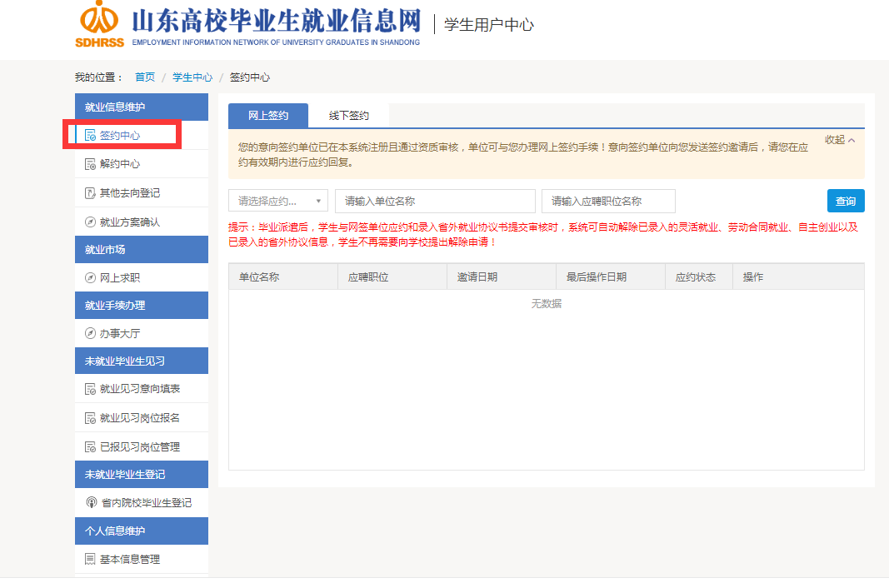This screenshot has width=889, height=588.
Task: Click the 网上求职 compass icon
Action: click(x=90, y=278)
